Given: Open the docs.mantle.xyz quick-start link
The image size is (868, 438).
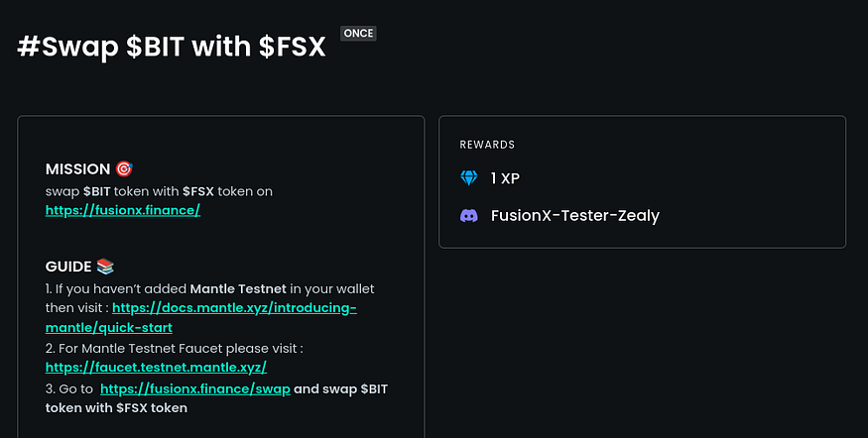Looking at the screenshot, I should pyautogui.click(x=234, y=308).
